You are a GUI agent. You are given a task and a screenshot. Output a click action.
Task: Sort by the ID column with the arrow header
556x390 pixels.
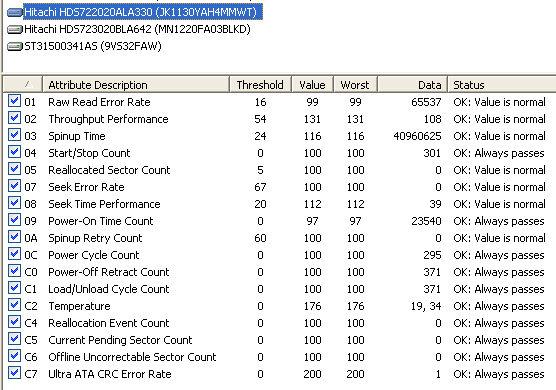23,84
